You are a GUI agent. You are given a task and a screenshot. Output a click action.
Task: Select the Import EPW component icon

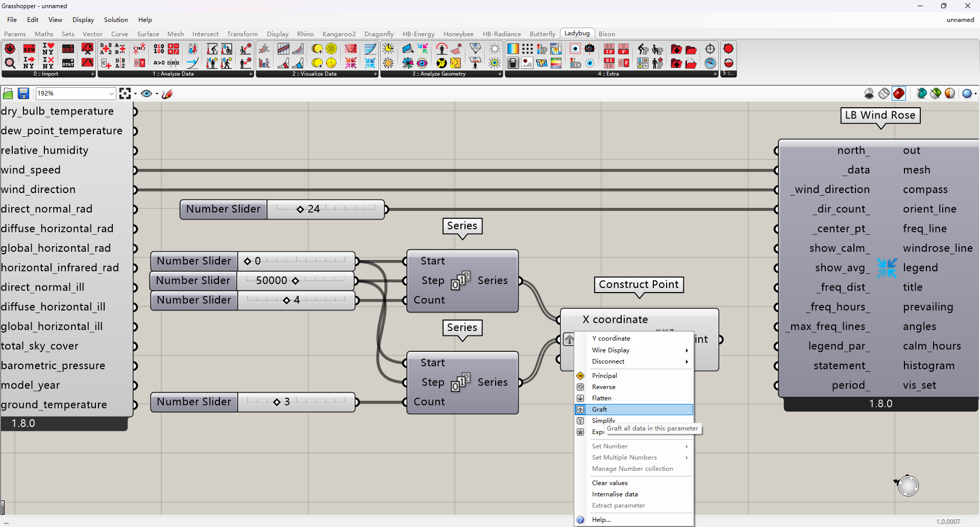(29, 49)
